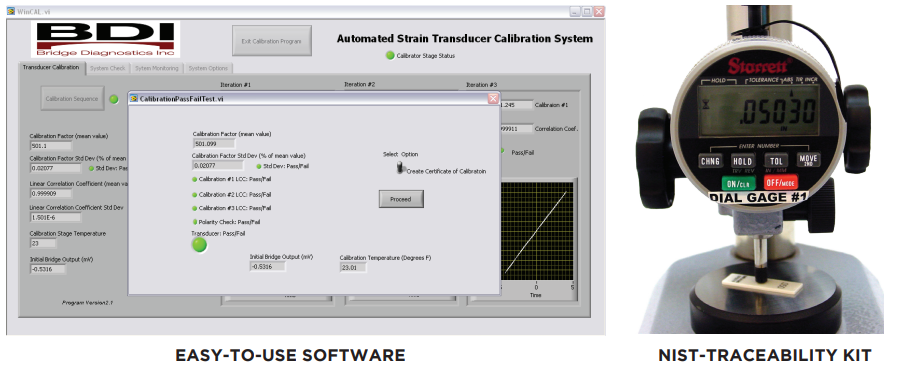Click the Exit Calibration Program button

pyautogui.click(x=272, y=40)
